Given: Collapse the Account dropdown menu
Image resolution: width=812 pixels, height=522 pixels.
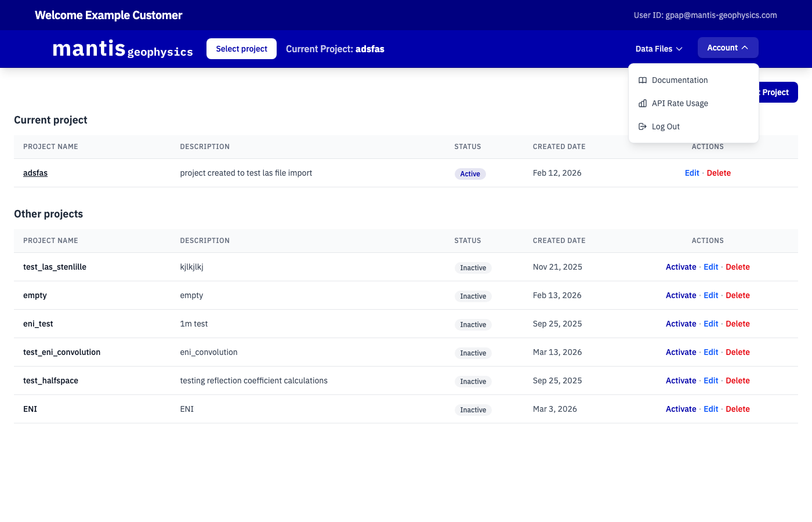Looking at the screenshot, I should point(728,48).
